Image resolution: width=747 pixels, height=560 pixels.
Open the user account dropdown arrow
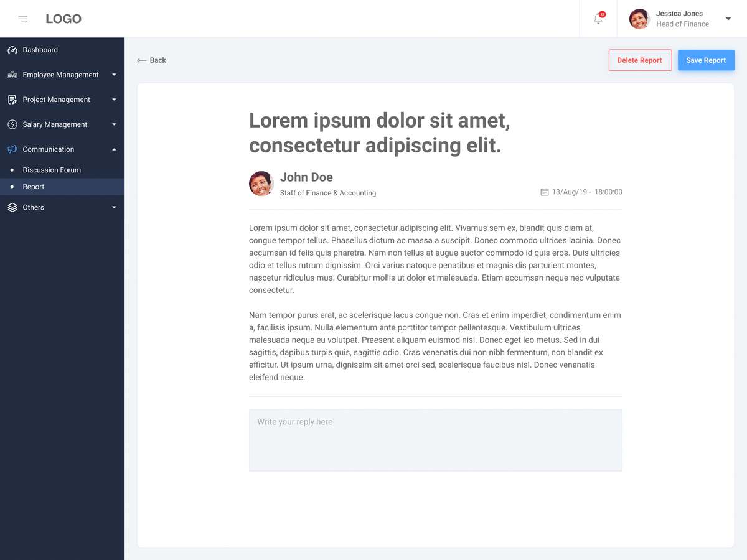click(728, 19)
